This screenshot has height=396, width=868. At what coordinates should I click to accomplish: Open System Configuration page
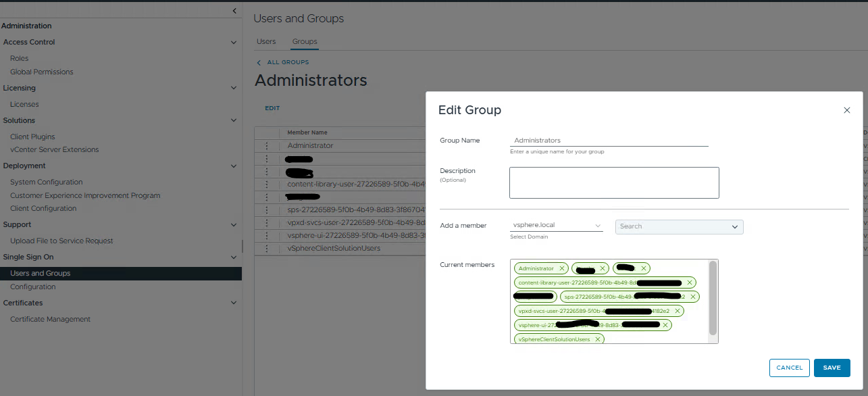click(47, 182)
